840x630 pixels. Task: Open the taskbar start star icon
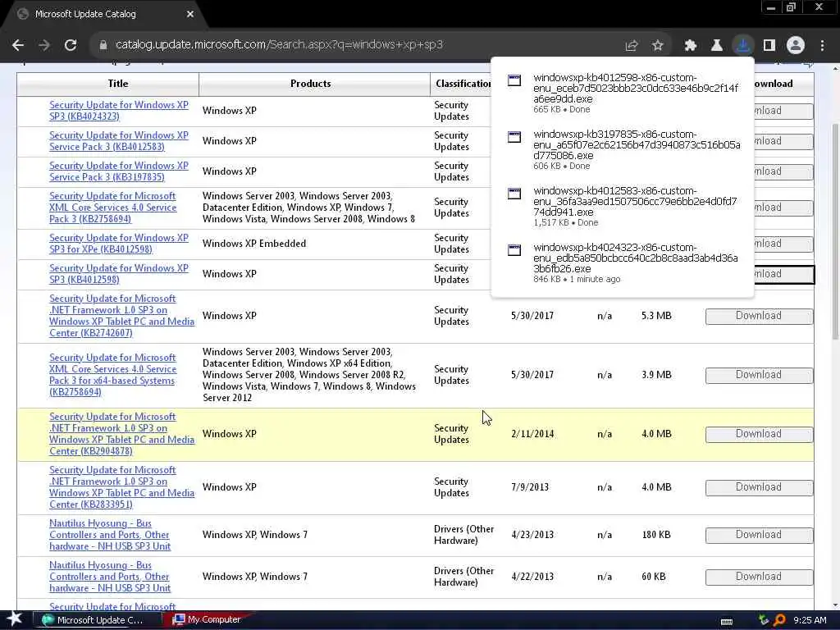15,619
